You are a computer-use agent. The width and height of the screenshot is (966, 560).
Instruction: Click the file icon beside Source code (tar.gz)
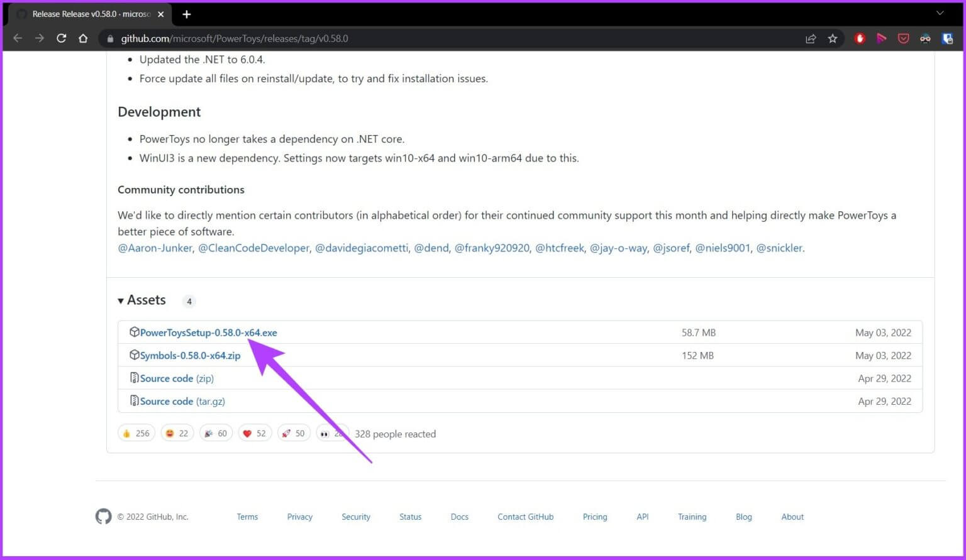tap(134, 400)
